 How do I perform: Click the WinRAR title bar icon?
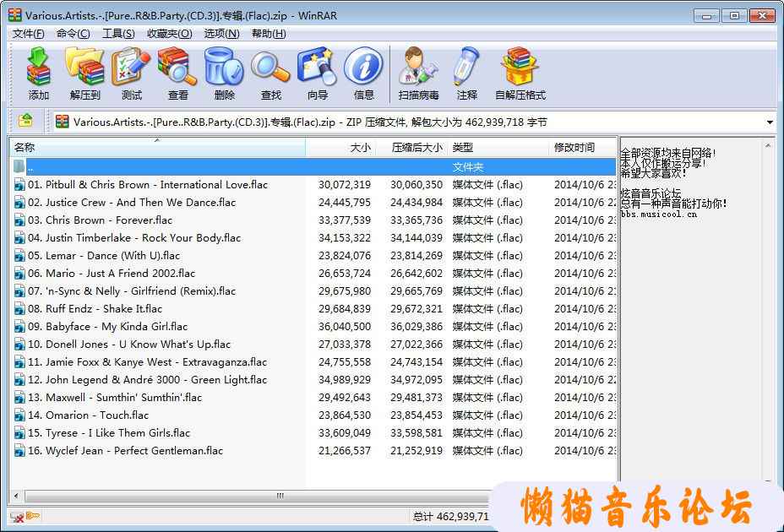tap(14, 15)
